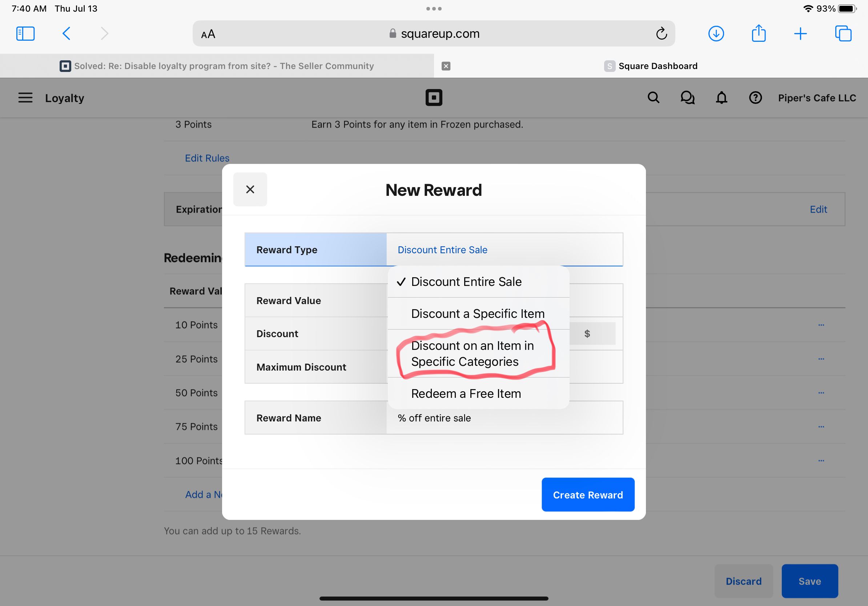Click the Discard button
This screenshot has height=606, width=868.
pos(743,581)
